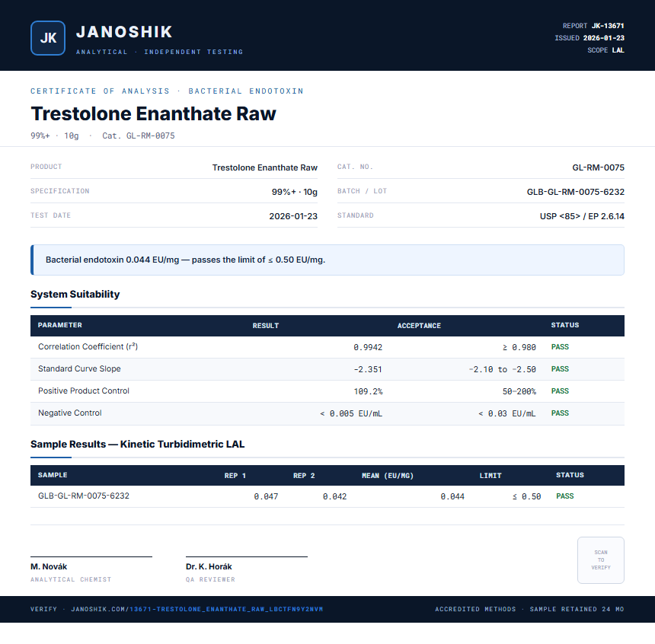655x644 pixels.
Task: Select the issued date 2026-01-23 in the header
Action: coord(604,38)
